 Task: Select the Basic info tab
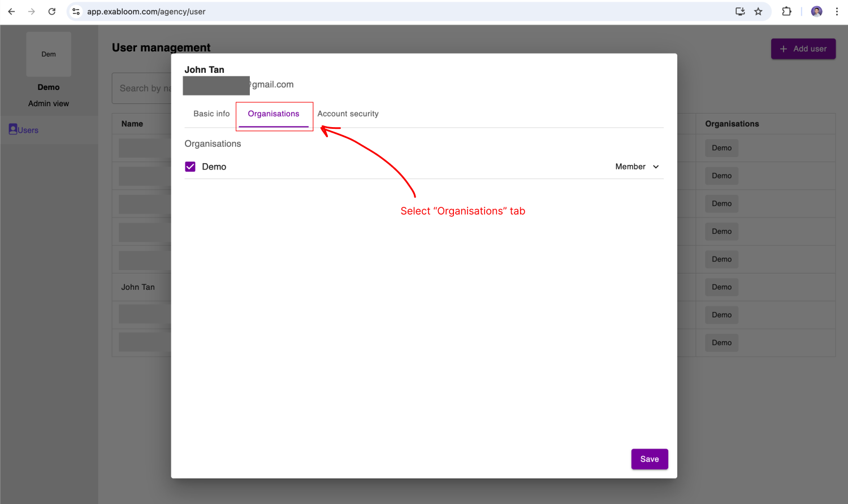point(211,114)
